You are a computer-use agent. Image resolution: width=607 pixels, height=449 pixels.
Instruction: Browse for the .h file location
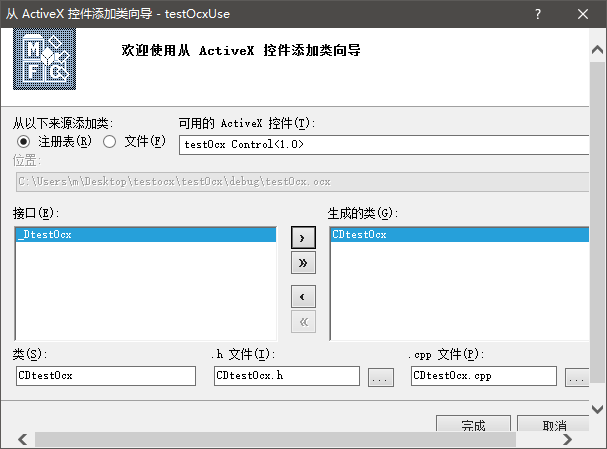(x=381, y=377)
